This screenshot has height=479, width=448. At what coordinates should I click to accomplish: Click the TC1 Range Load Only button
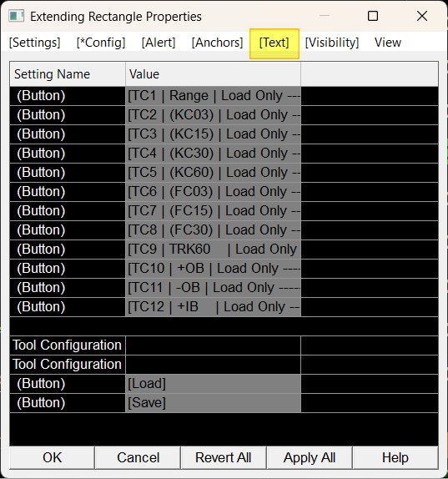214,96
